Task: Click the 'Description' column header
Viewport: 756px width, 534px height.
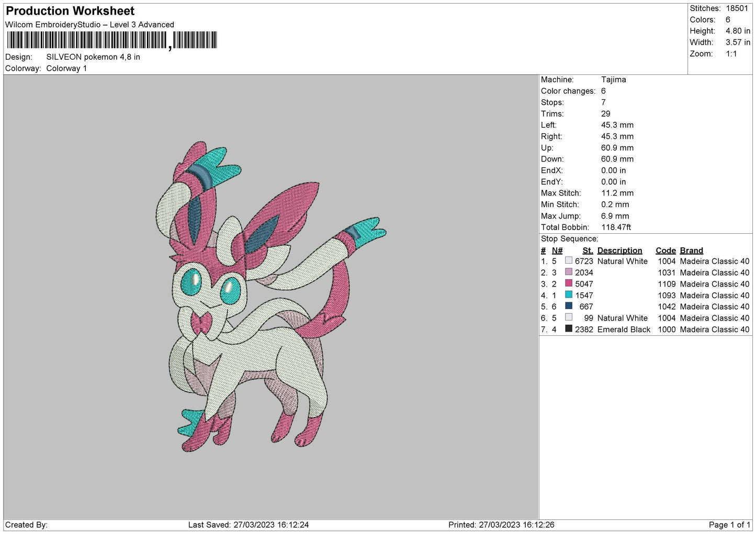Action: tap(619, 251)
